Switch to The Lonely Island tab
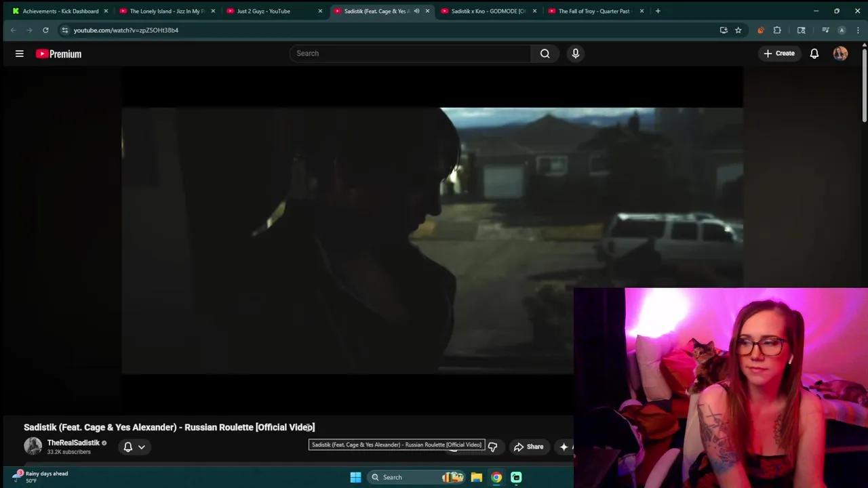Screen dimensions: 868x488 pyautogui.click(x=166, y=11)
